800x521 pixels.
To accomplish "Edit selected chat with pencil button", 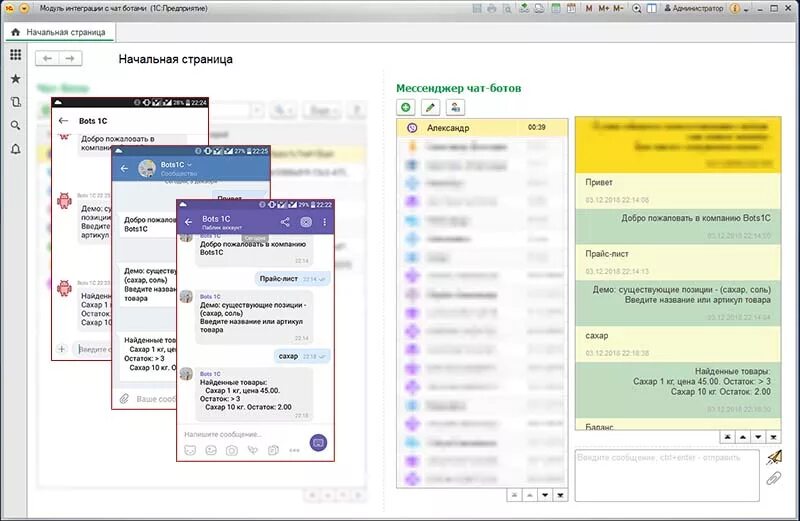I will click(430, 107).
